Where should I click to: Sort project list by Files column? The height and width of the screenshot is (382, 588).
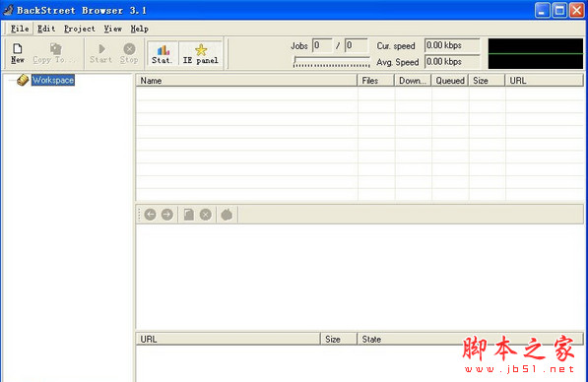(x=376, y=81)
